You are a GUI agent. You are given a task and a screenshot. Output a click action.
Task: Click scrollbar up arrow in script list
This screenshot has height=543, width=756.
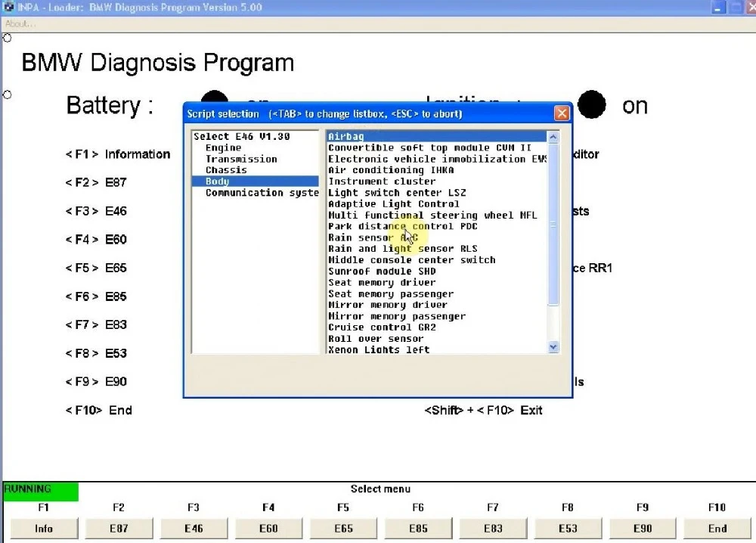tap(553, 136)
